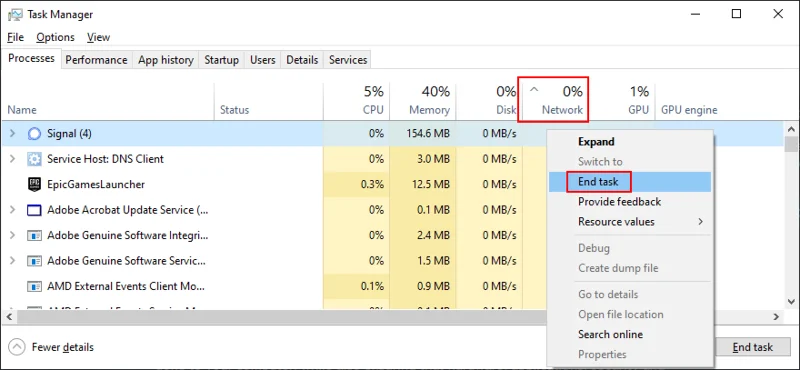Expand the Signal (4) process group

[x=13, y=134]
